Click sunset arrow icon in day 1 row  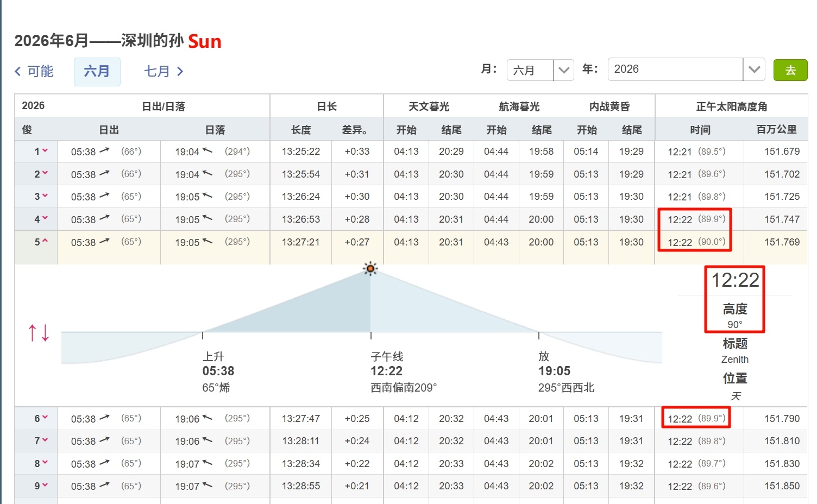coord(207,150)
